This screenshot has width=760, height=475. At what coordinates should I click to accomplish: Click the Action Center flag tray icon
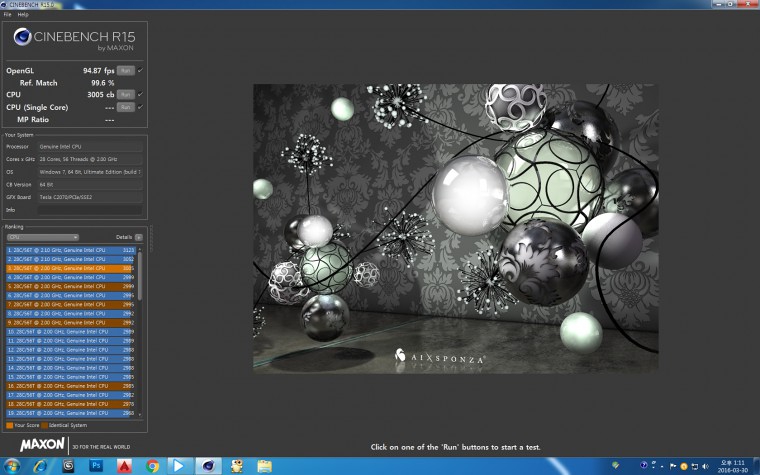[x=673, y=466]
